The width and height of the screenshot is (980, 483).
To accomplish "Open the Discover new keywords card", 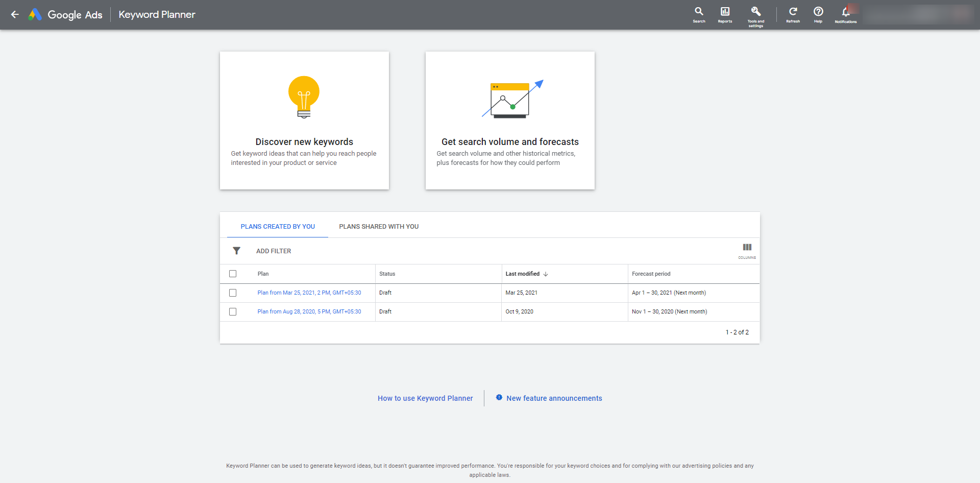I will [x=304, y=120].
